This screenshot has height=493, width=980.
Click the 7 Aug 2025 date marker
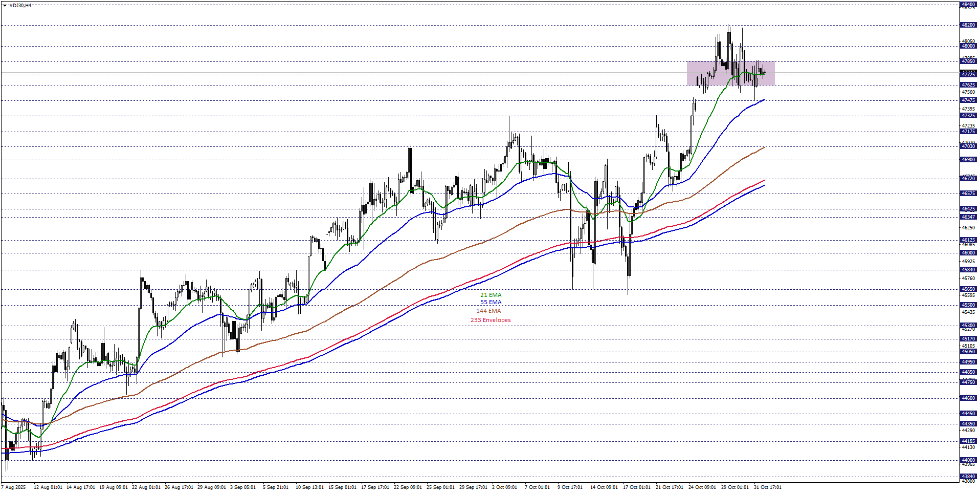14,487
